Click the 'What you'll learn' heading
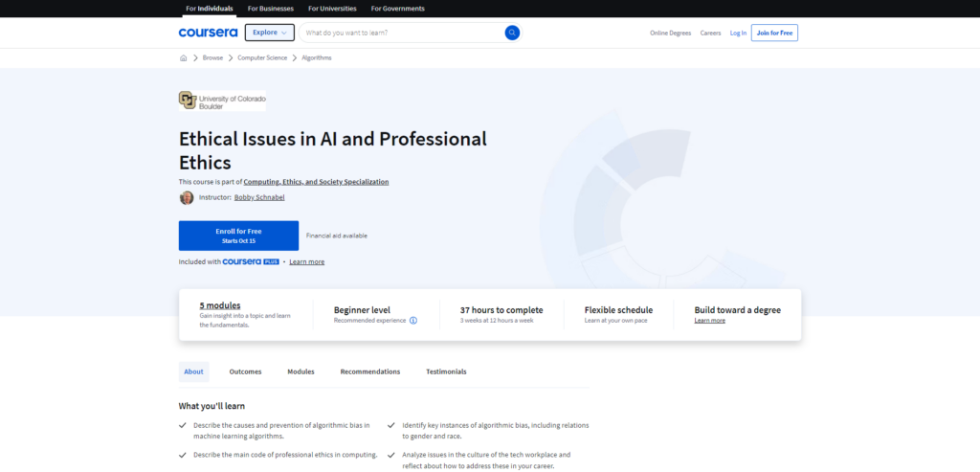Screen dimensions: 980x472 pyautogui.click(x=212, y=406)
